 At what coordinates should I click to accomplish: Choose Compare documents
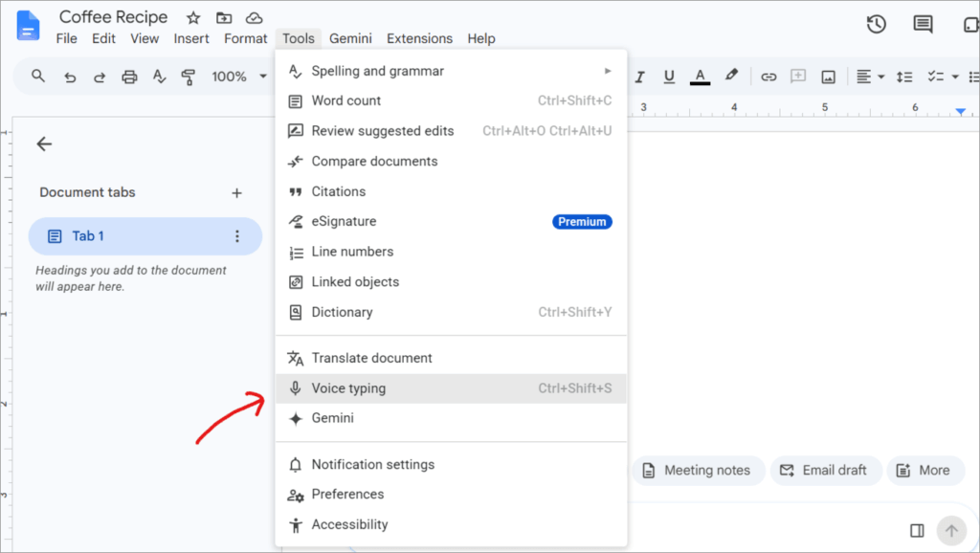[x=451, y=162]
